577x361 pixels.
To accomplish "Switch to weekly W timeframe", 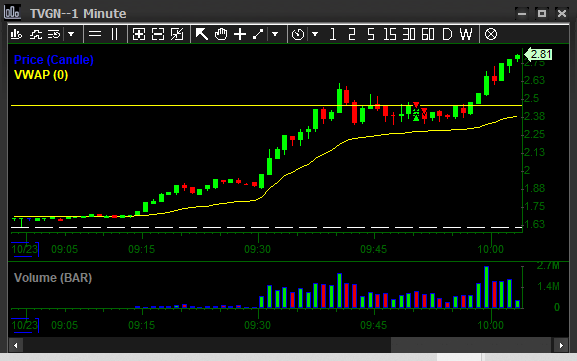I will coord(466,35).
